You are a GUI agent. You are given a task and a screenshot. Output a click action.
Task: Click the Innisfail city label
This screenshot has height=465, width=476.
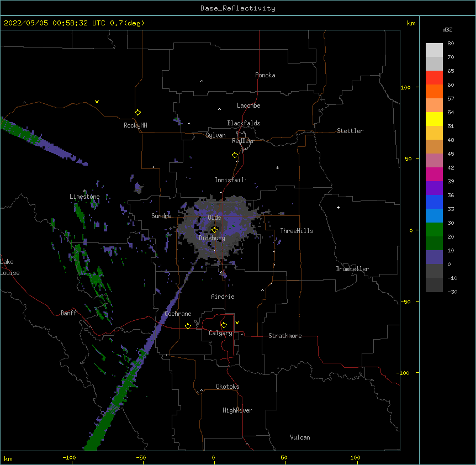(x=230, y=180)
